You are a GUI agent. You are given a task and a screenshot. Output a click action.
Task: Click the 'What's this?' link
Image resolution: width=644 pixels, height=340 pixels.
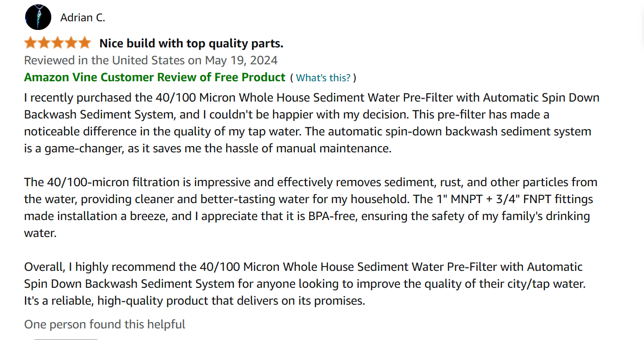(323, 78)
